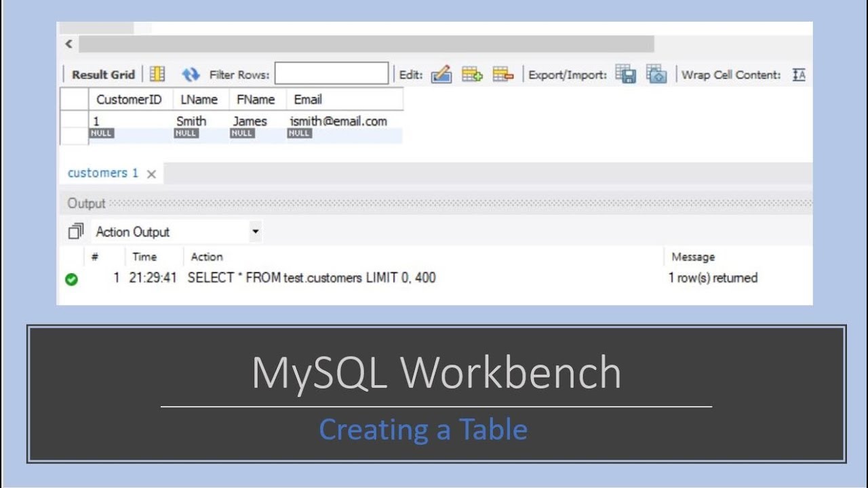Click the Result Grid button
Screen dimensions: 868x488
[x=103, y=75]
